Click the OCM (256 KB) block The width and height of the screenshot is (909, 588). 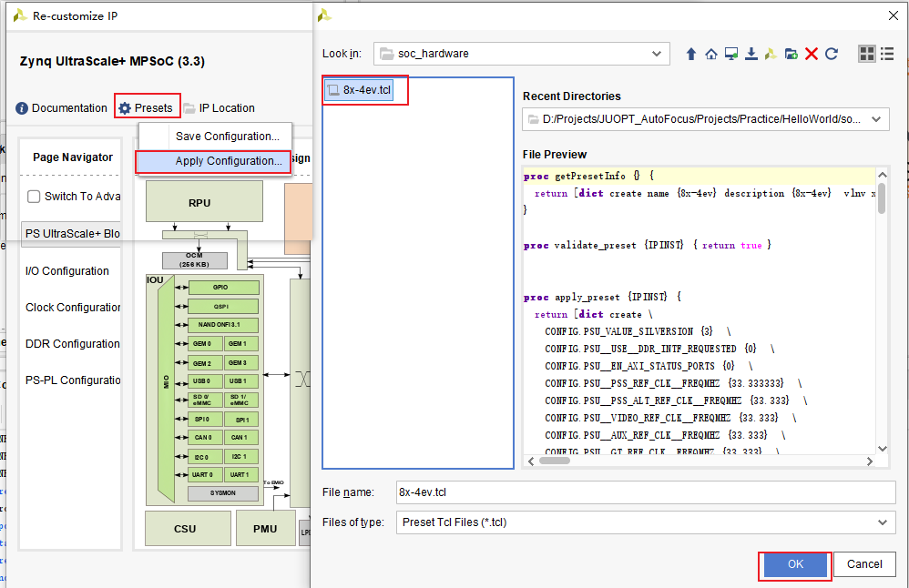tap(195, 260)
